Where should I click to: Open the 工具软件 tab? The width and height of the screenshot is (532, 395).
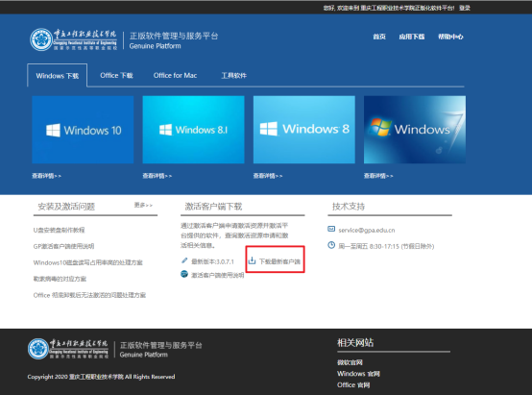233,75
